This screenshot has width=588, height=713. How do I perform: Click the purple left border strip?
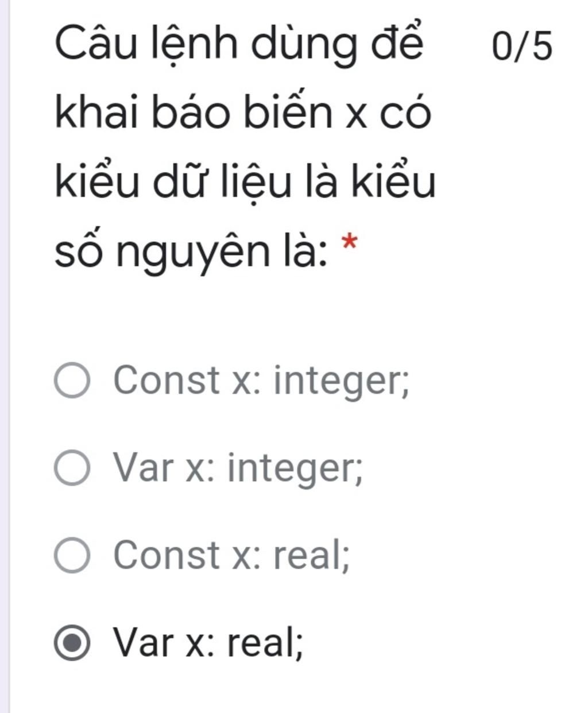pos(5,356)
